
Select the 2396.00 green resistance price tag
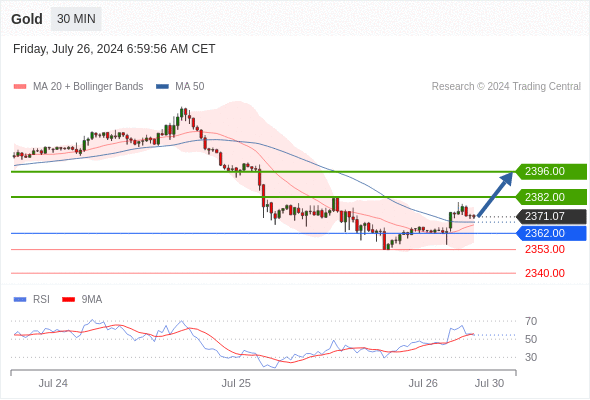click(551, 172)
